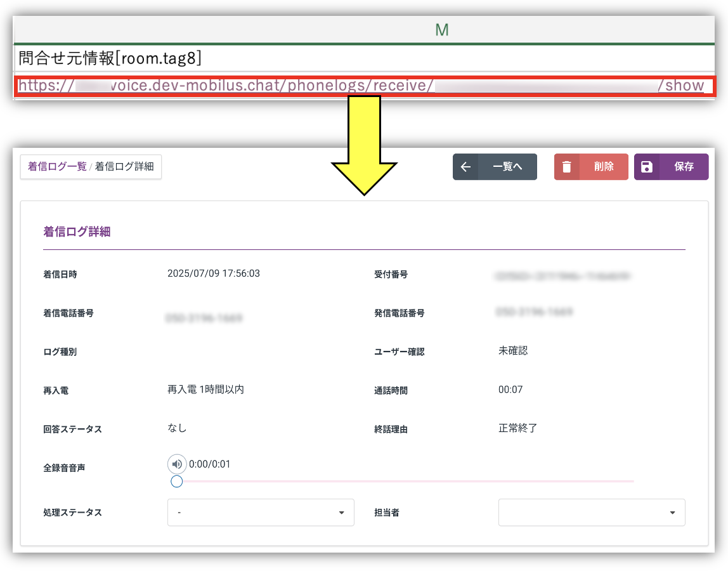This screenshot has width=728, height=571.
Task: Select column header M
Action: tap(442, 29)
